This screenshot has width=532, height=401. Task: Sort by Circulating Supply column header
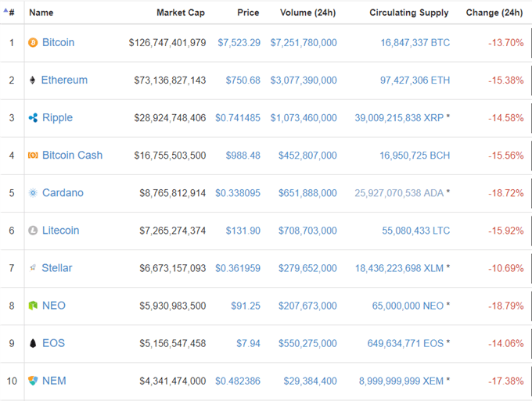[409, 13]
